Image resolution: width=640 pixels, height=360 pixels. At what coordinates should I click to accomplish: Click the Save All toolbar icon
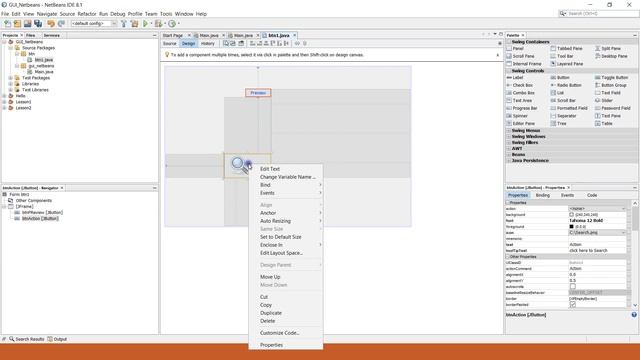point(38,24)
